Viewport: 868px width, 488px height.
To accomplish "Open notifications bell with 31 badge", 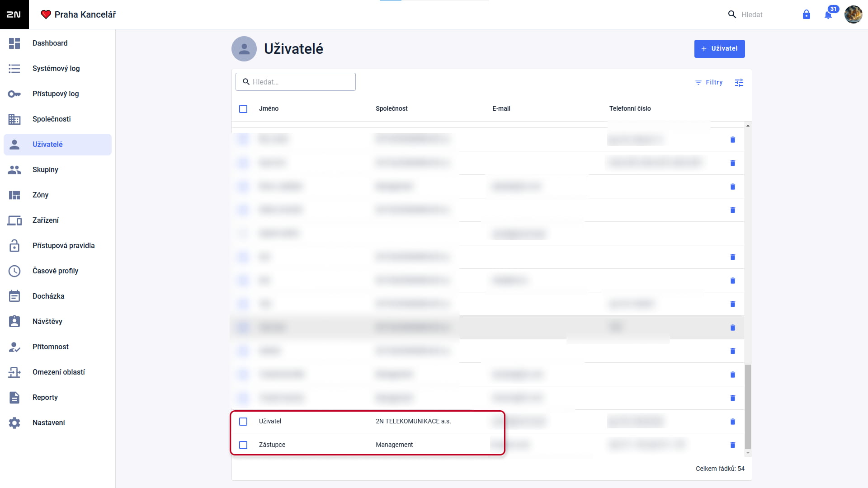I will pos(828,14).
